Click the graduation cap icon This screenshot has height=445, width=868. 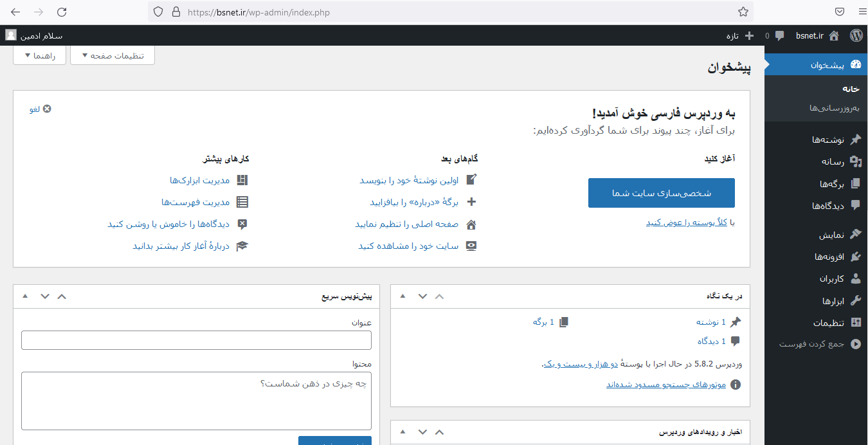click(x=242, y=246)
